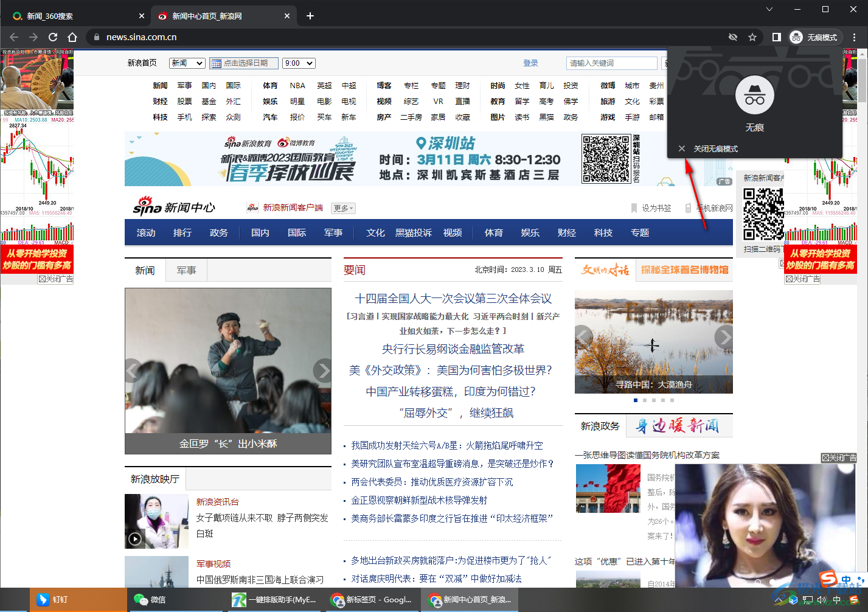Close the left side stock ad
The height and width of the screenshot is (612, 868).
[x=55, y=279]
